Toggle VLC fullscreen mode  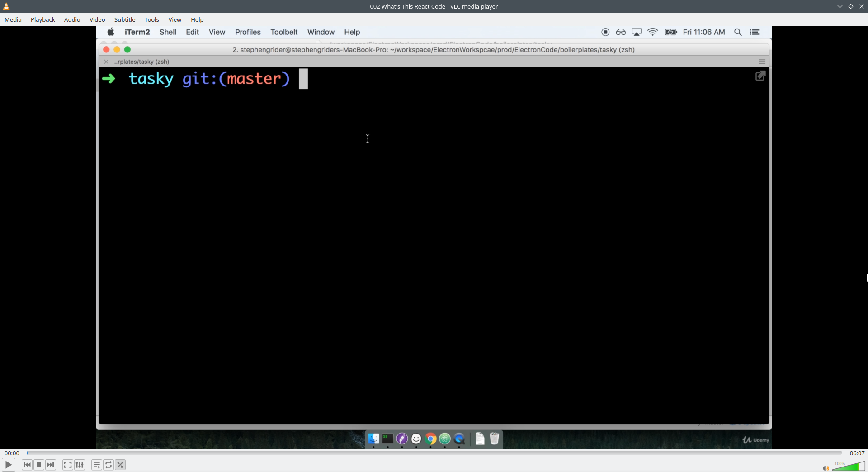click(x=68, y=465)
